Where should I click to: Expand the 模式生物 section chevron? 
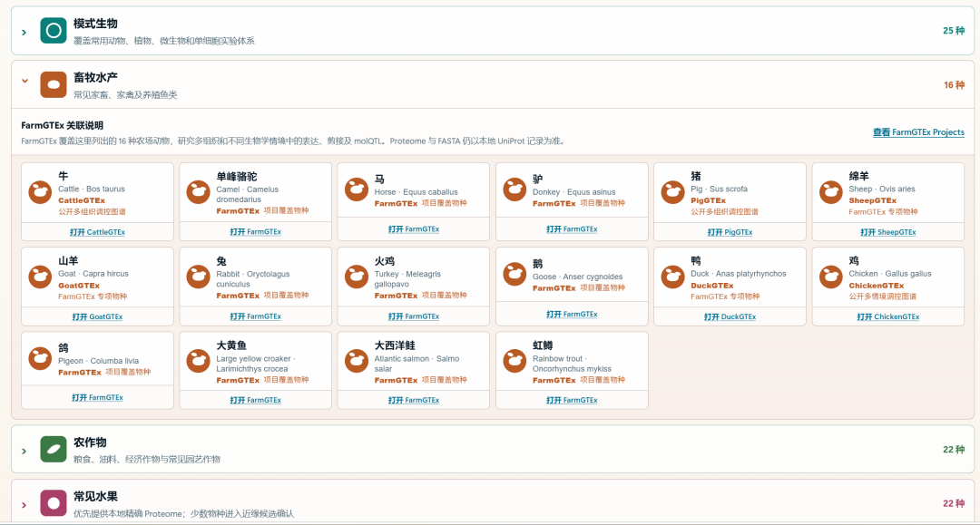pos(24,32)
